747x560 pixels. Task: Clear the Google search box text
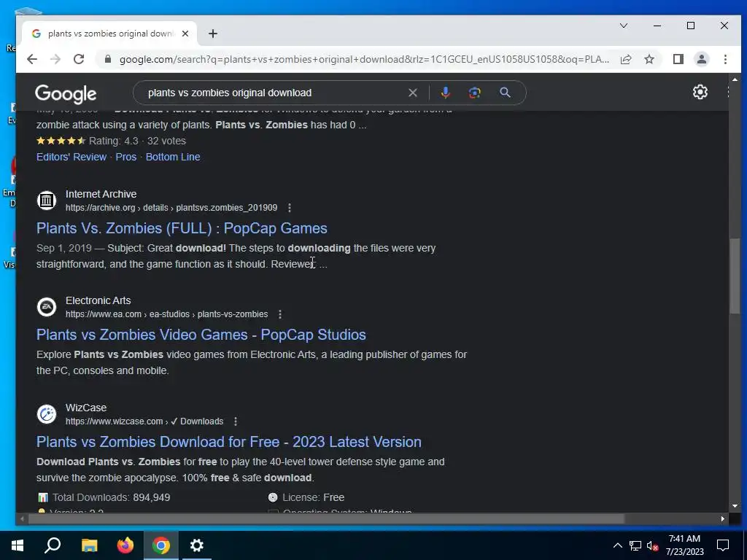pos(413,93)
